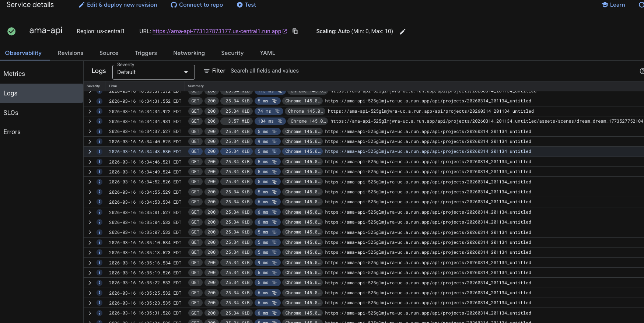
Task: Open the Severity Default dropdown
Action: (153, 72)
